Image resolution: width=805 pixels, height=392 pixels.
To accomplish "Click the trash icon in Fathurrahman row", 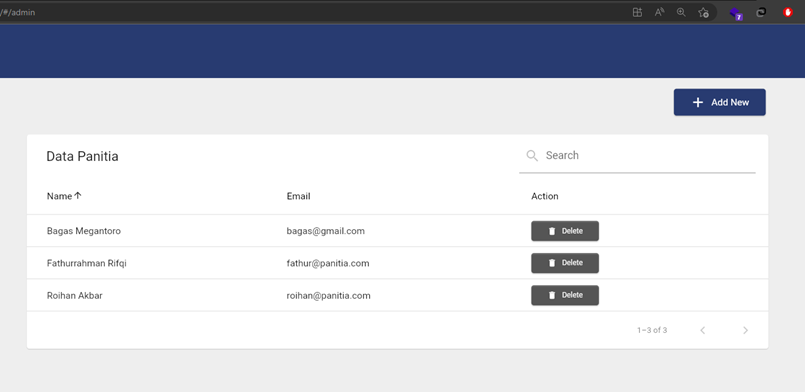I will click(552, 263).
